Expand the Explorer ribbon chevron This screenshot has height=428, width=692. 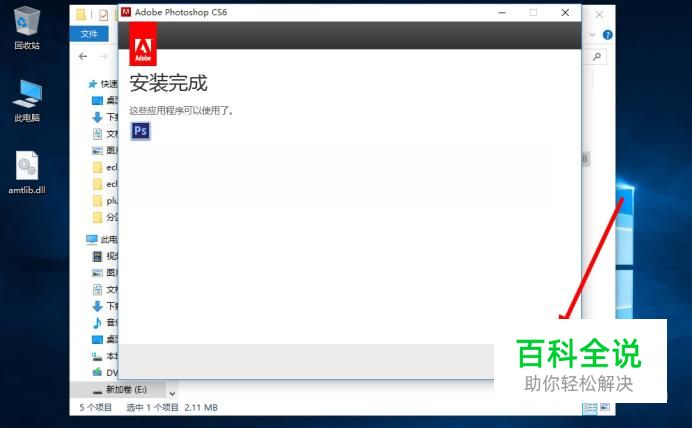click(x=592, y=35)
